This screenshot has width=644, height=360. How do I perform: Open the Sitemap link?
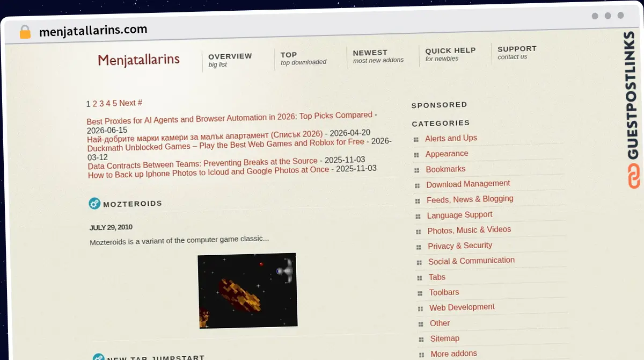pyautogui.click(x=444, y=339)
